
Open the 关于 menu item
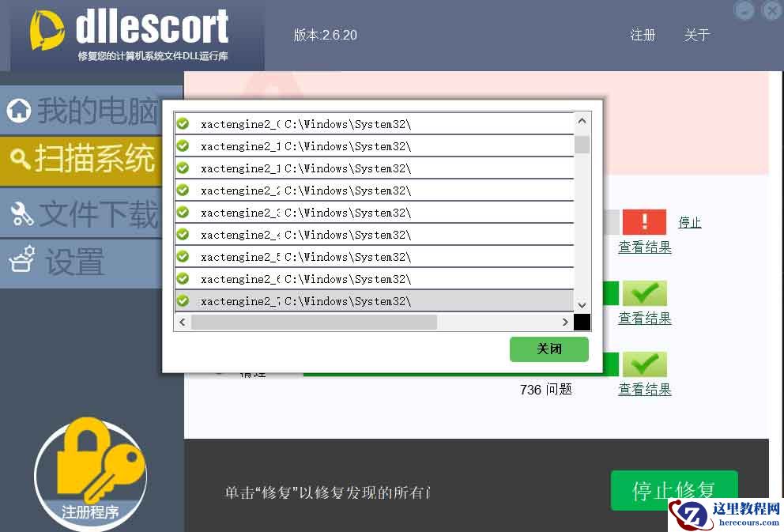pyautogui.click(x=696, y=36)
